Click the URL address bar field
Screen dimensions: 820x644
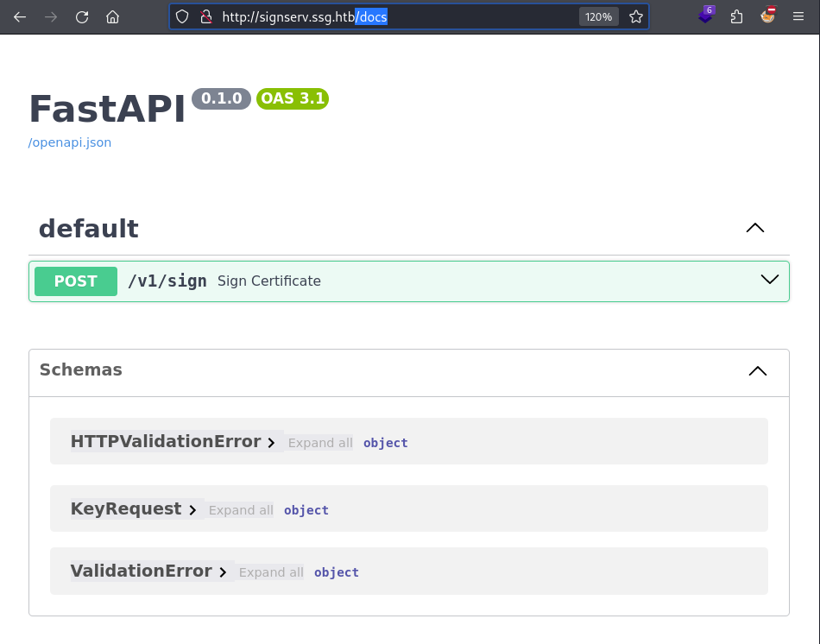click(x=397, y=16)
